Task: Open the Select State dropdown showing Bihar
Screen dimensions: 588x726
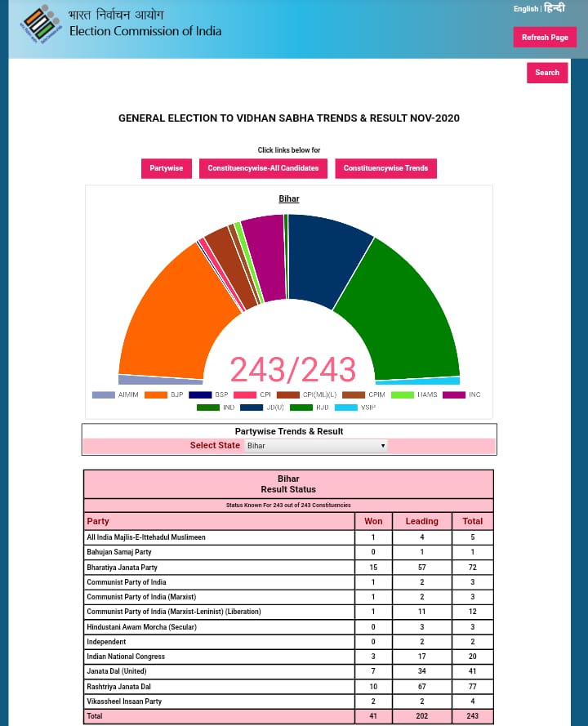Action: coord(316,445)
